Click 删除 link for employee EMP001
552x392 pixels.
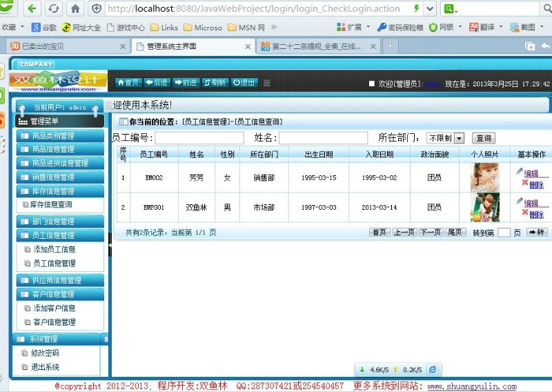point(535,215)
